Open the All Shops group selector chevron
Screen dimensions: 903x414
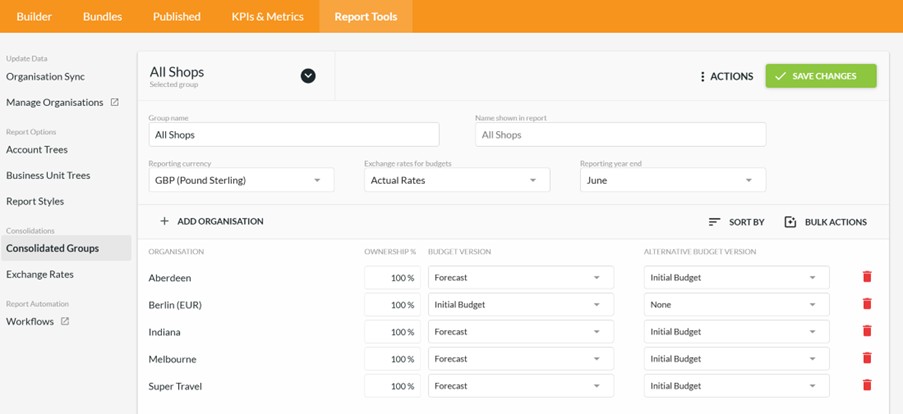click(308, 76)
